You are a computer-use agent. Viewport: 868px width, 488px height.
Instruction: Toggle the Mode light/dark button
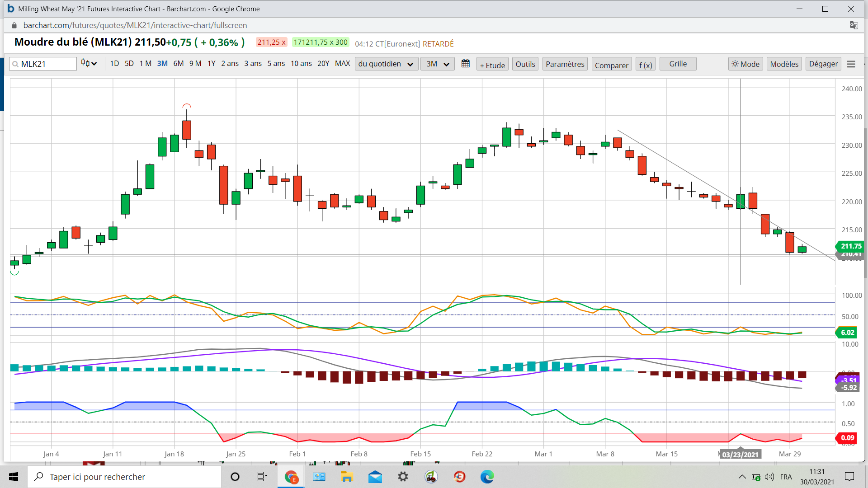click(x=745, y=64)
